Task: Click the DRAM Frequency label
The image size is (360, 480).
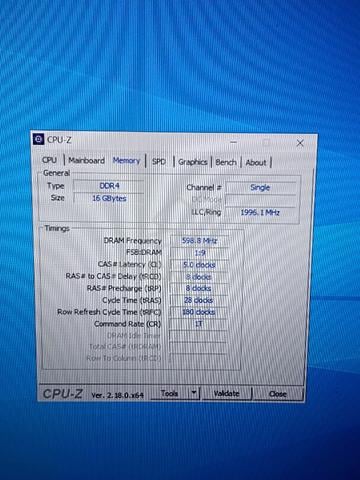Action: pos(132,241)
